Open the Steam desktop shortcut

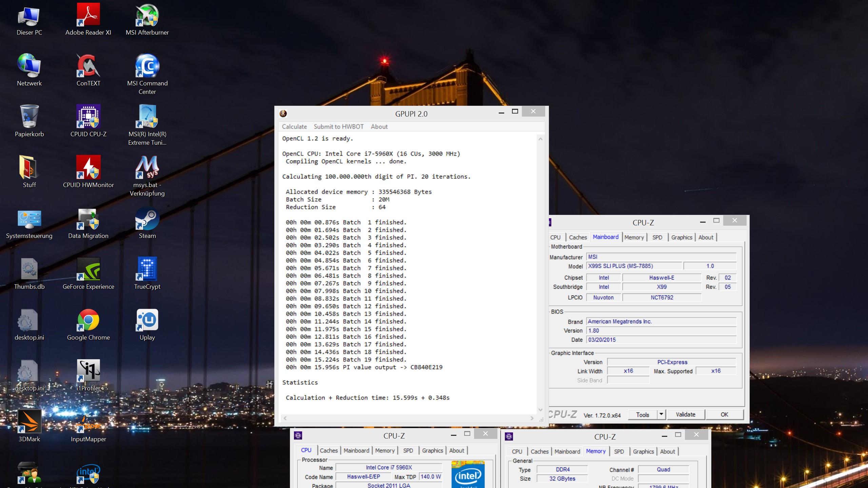click(x=147, y=223)
